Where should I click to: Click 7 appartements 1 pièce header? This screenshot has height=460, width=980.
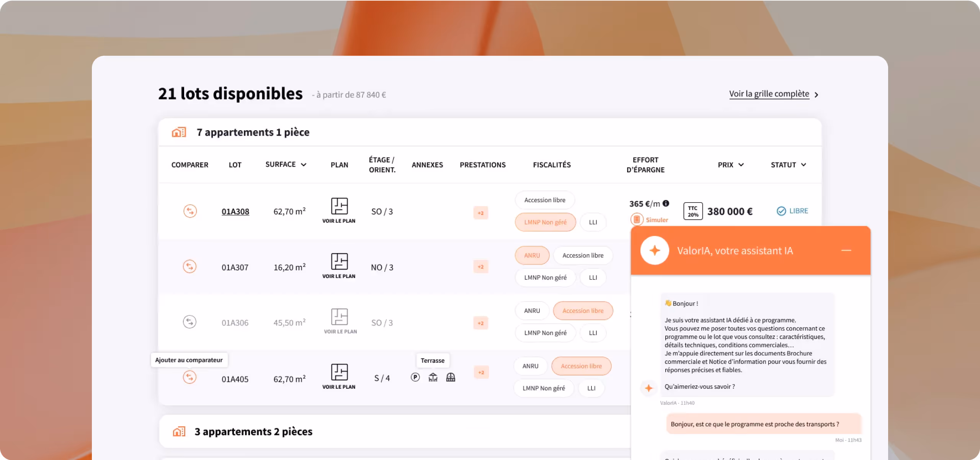pyautogui.click(x=253, y=132)
